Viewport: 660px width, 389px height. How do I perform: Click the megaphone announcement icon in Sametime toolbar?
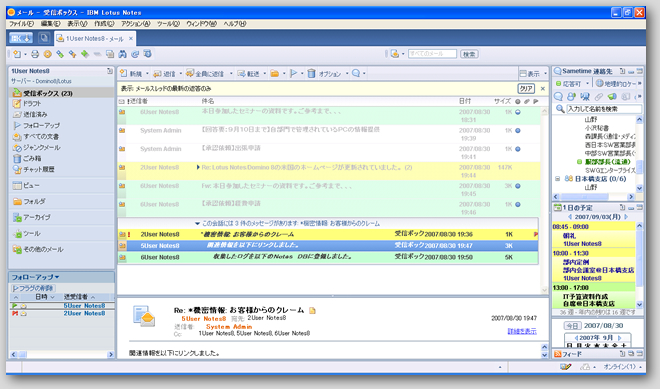[x=612, y=96]
